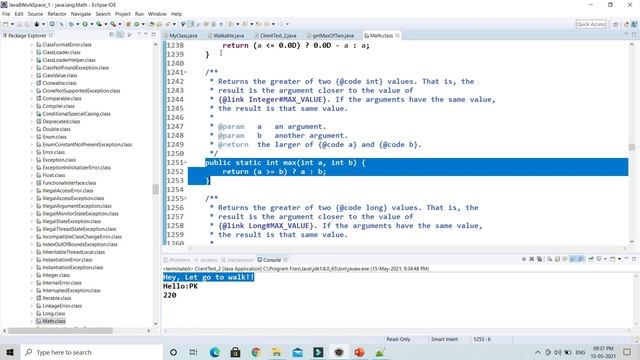Click Clear Console icon

pos(549,259)
